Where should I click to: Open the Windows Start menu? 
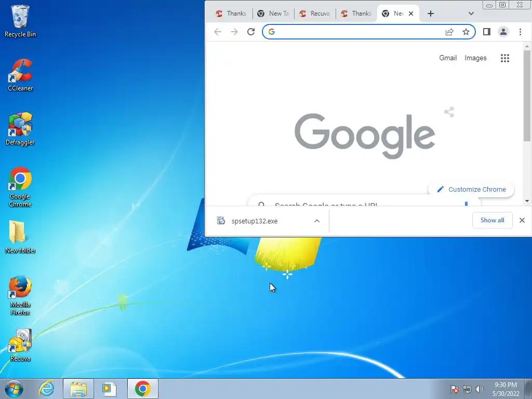(14, 389)
